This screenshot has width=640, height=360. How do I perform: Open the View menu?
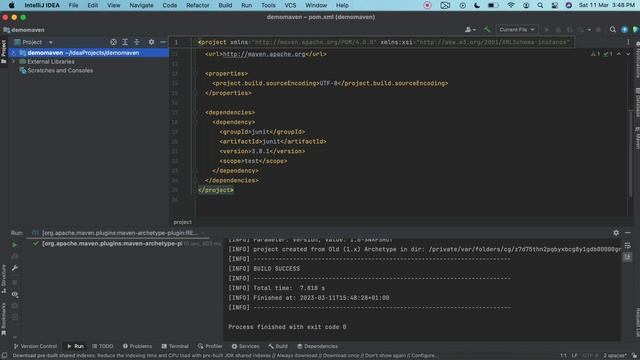click(113, 5)
